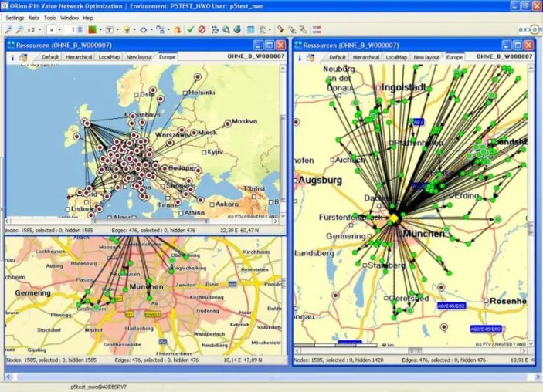Click the bottom horizontal scrollbar of main window

point(272,377)
